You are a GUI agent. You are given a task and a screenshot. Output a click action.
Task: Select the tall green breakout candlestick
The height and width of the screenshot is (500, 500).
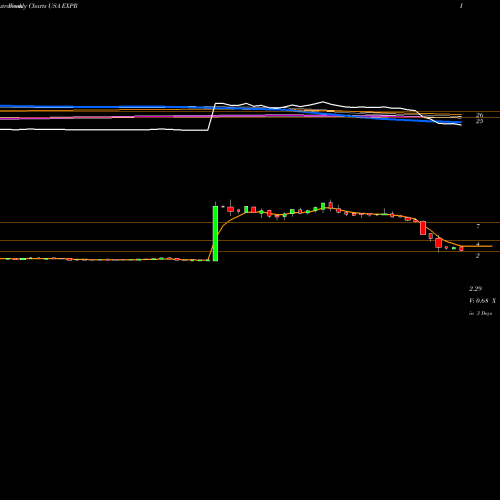pyautogui.click(x=215, y=233)
